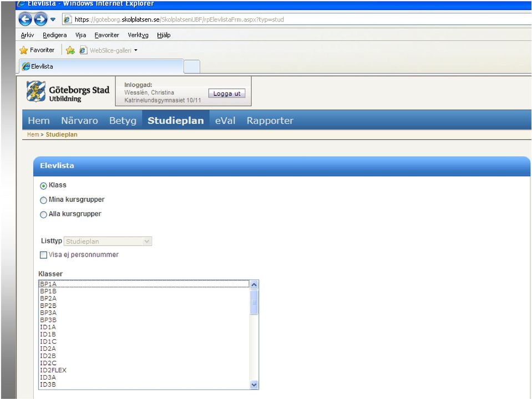The image size is (532, 399).
Task: Click the Favoriter star button
Action: tap(37, 50)
